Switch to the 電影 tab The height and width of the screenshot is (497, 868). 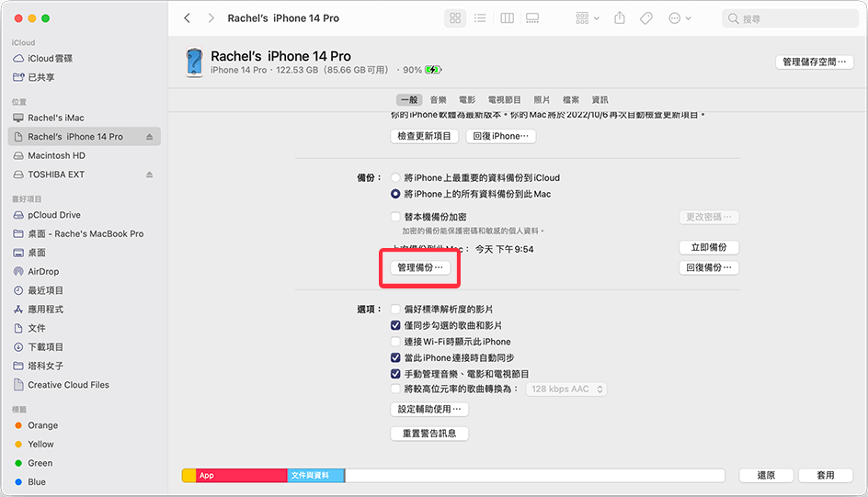467,99
